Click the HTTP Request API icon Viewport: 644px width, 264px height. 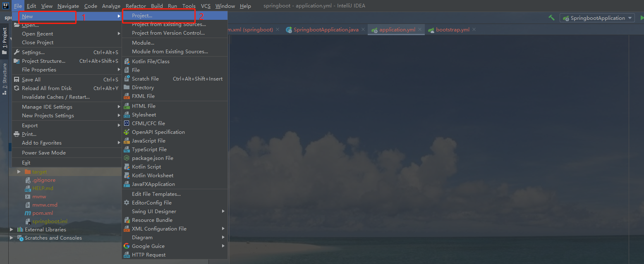coord(127,255)
